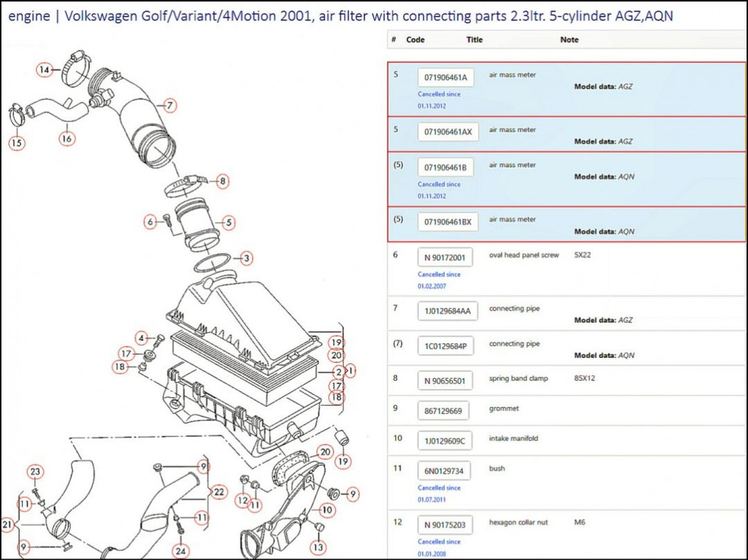Open part code 071906461A
The width and height of the screenshot is (748, 560).
[446, 77]
